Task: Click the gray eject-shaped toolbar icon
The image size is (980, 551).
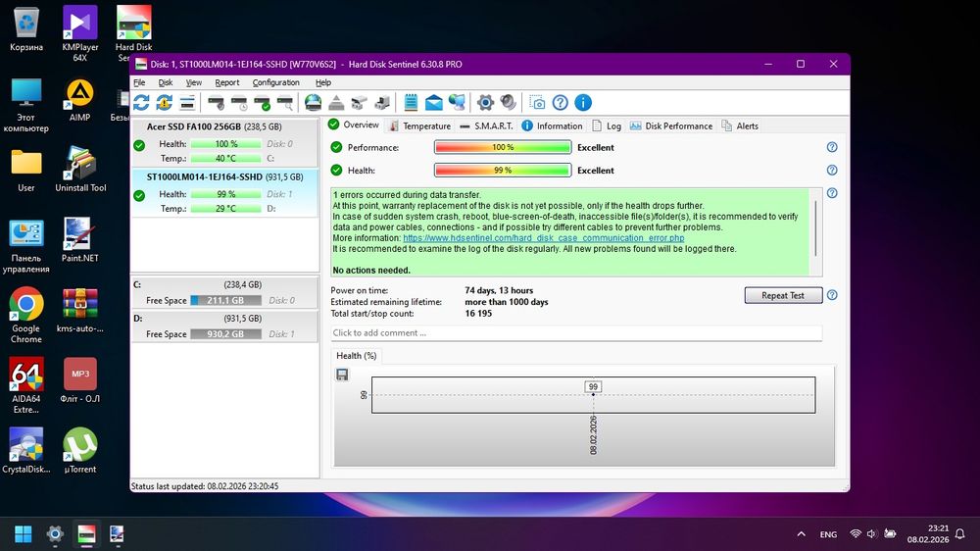Action: [x=336, y=103]
